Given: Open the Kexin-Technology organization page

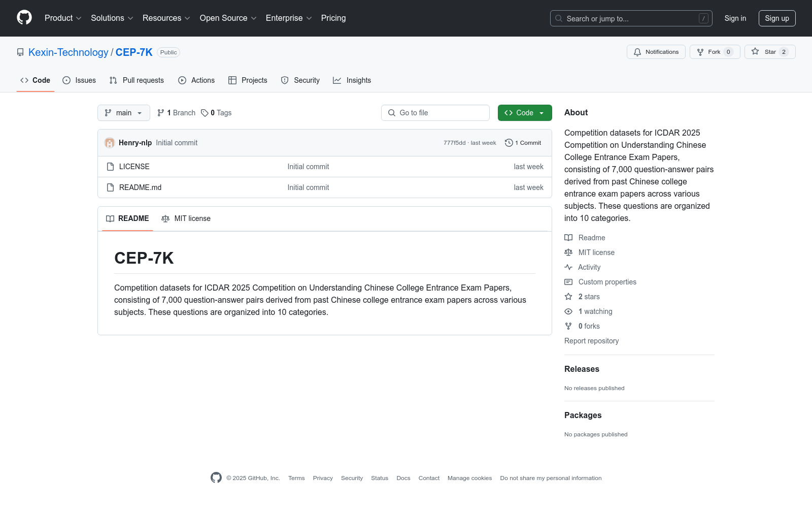Looking at the screenshot, I should click(x=69, y=52).
